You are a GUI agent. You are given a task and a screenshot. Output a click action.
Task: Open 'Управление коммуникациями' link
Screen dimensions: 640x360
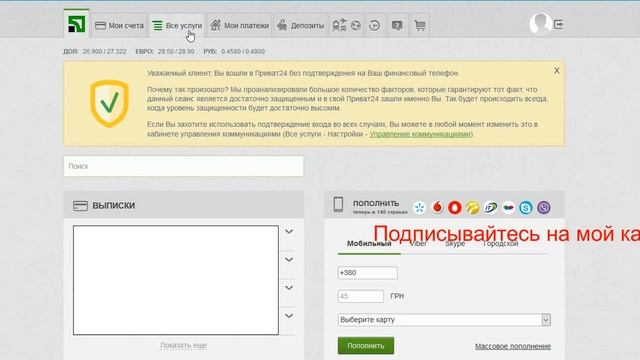(x=420, y=134)
